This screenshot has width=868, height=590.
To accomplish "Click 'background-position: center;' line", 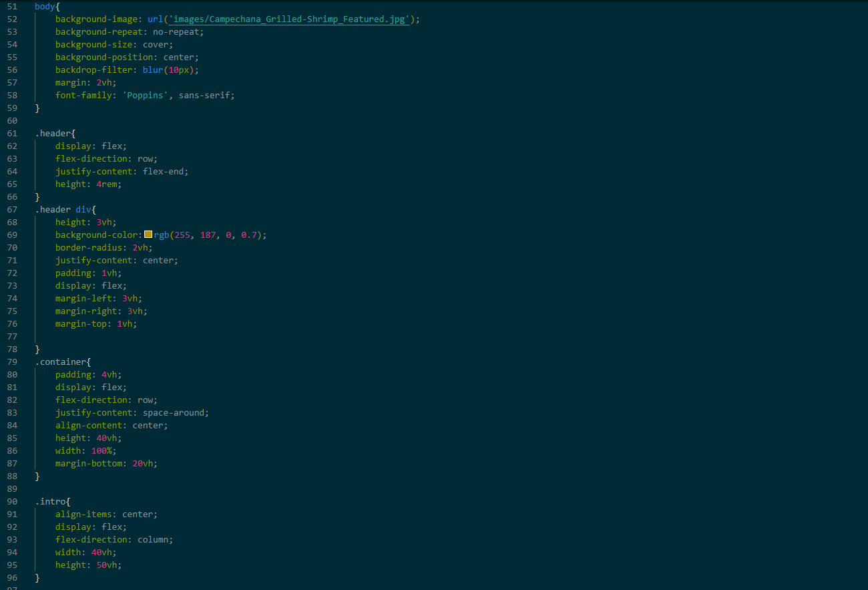I will (127, 57).
